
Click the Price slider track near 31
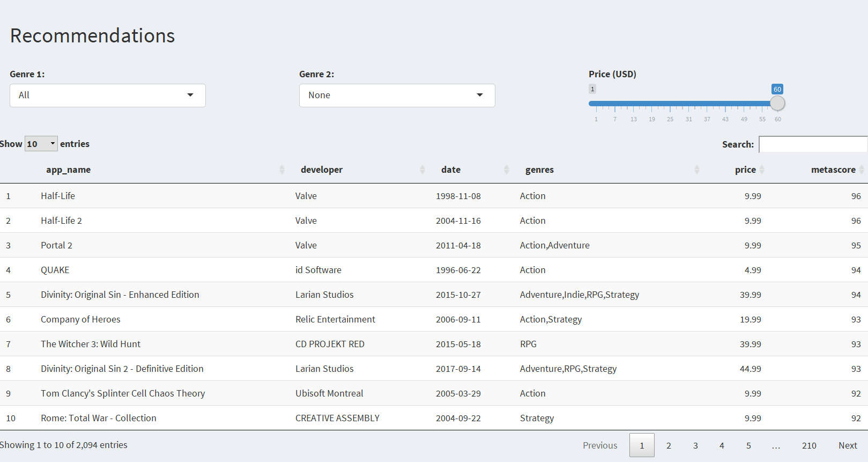click(x=689, y=103)
